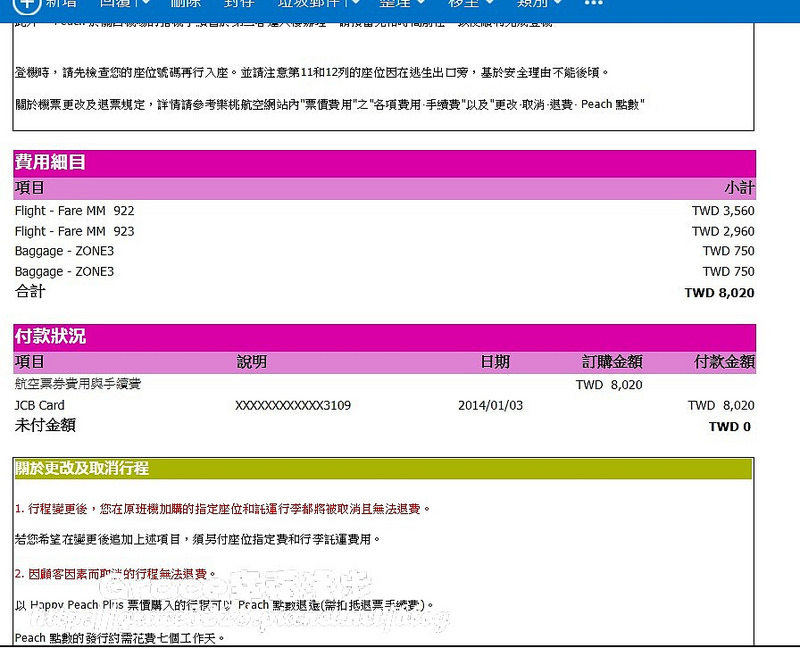Open the 類別 categories dropdown
800x648 pixels.
pos(540,3)
